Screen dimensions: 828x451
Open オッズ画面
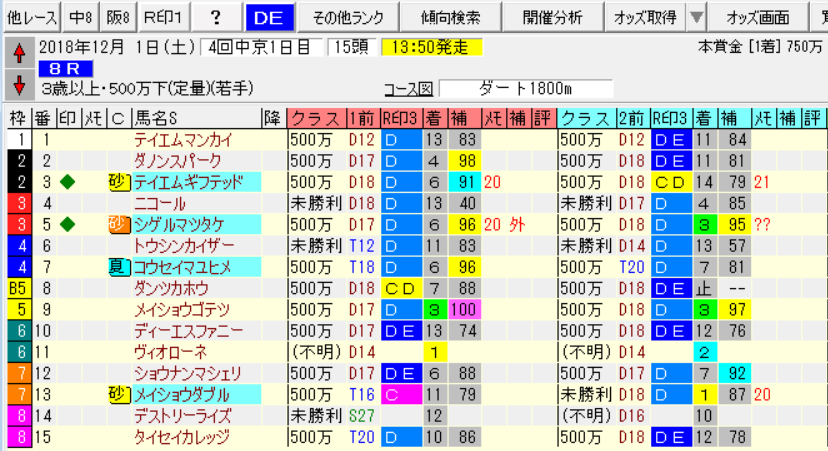point(758,17)
